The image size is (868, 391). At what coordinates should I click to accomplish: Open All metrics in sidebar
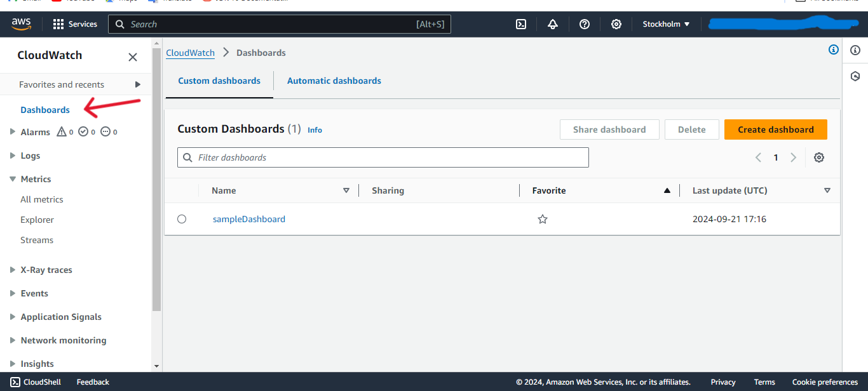(42, 199)
